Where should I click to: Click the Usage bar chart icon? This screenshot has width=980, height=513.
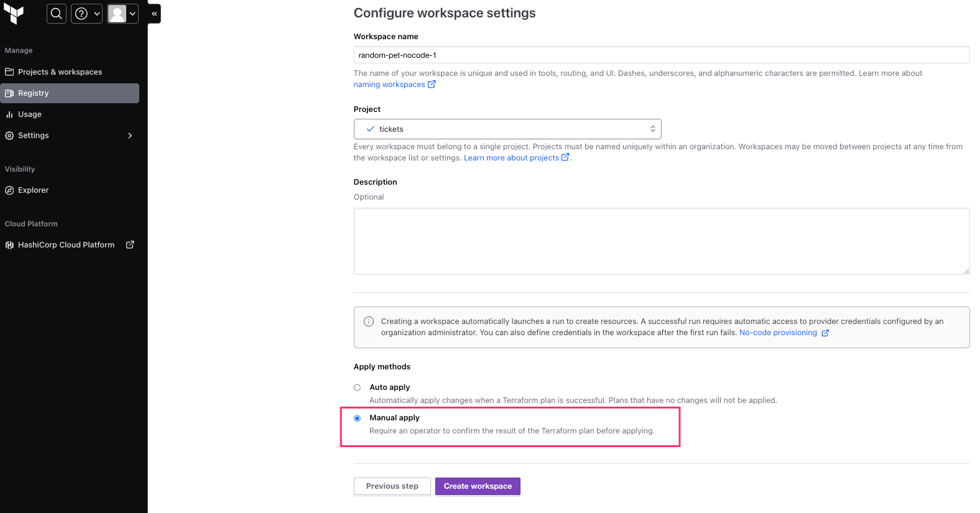pos(9,114)
